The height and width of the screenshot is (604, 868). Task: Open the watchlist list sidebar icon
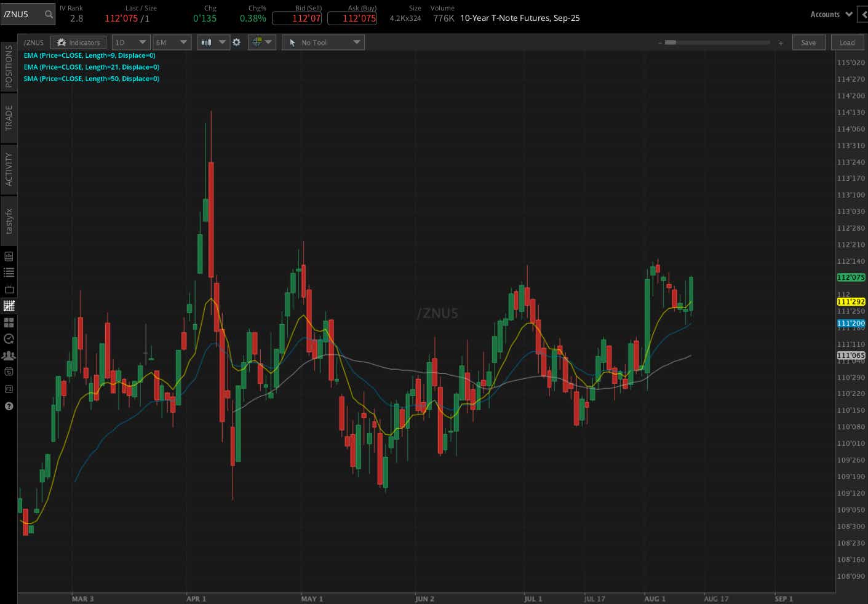tap(9, 272)
